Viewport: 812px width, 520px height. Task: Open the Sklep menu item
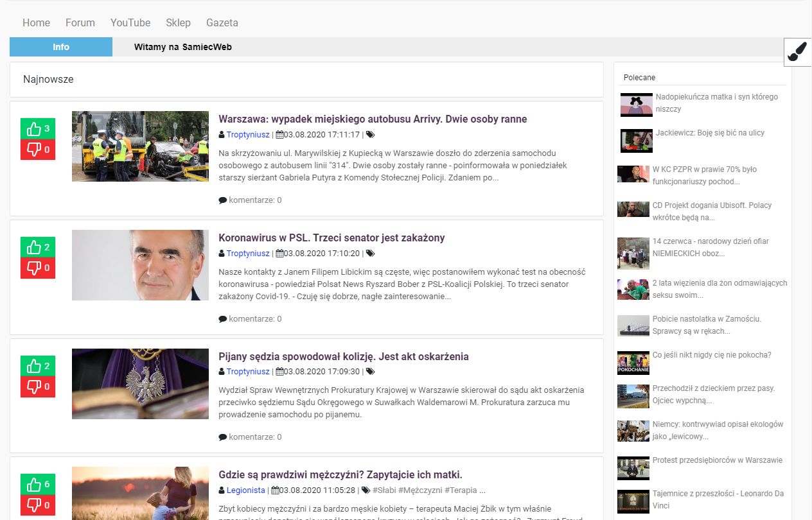click(x=178, y=22)
